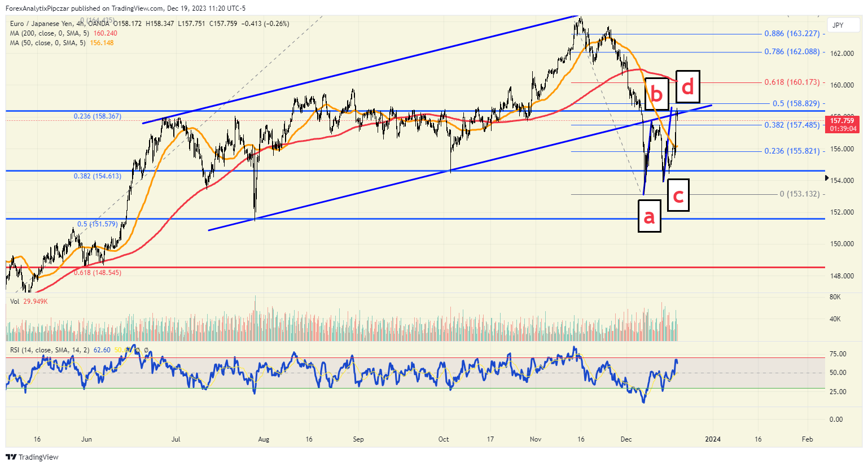Click the Nov label on the time axis
Image resolution: width=868 pixels, height=467 pixels.
pyautogui.click(x=536, y=439)
